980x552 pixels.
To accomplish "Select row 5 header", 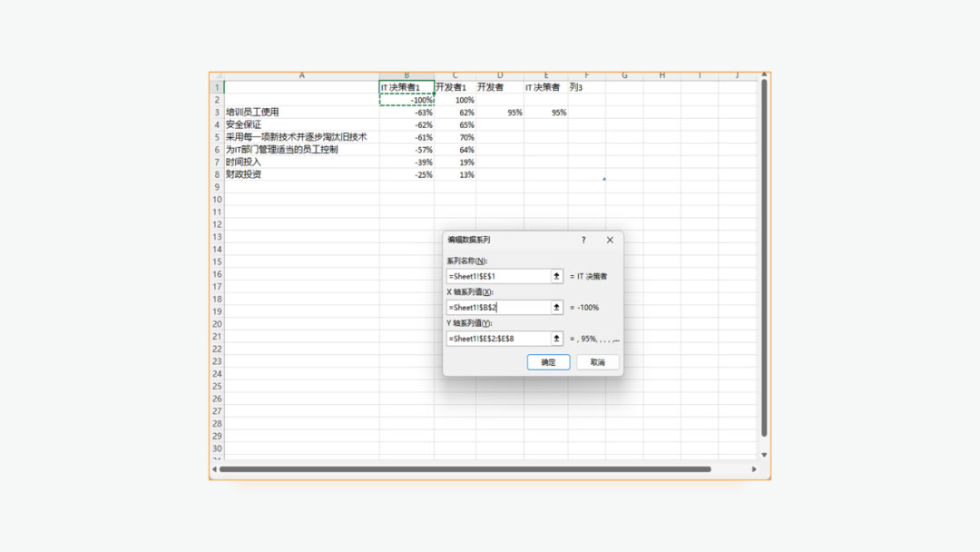I will point(217,137).
